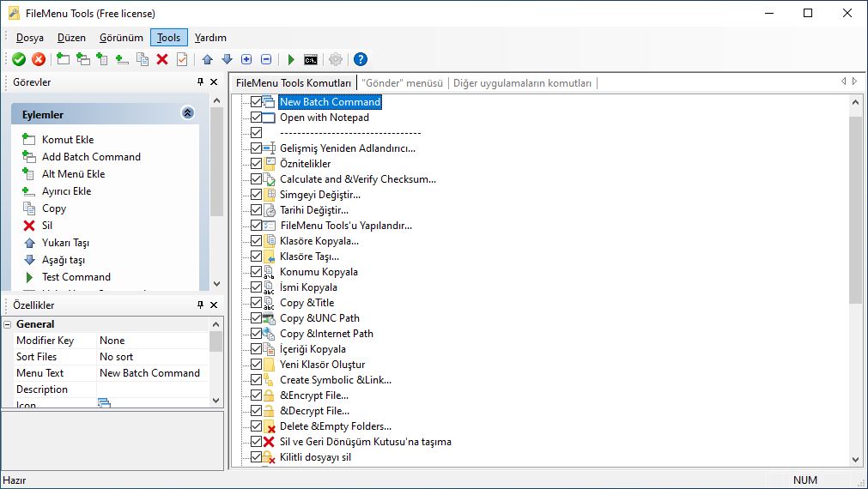Open the Yardım menu
The width and height of the screenshot is (868, 489).
coord(210,38)
